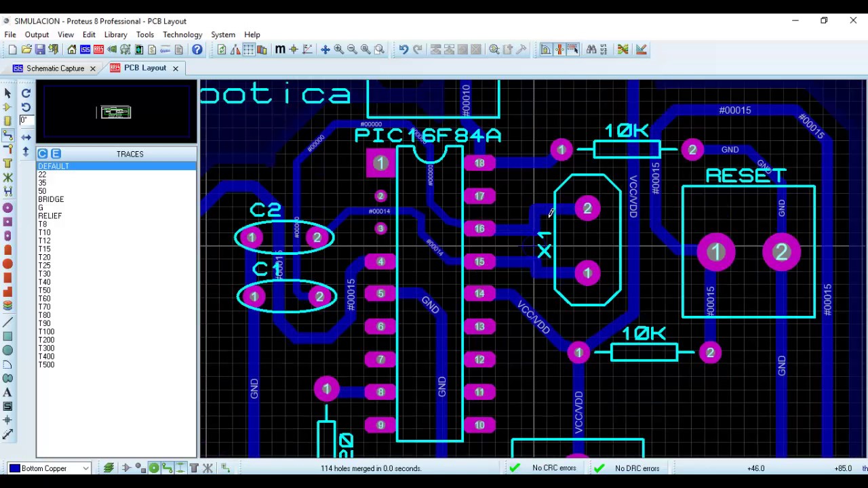Select the 2D Graphics Circle tool

[7, 350]
